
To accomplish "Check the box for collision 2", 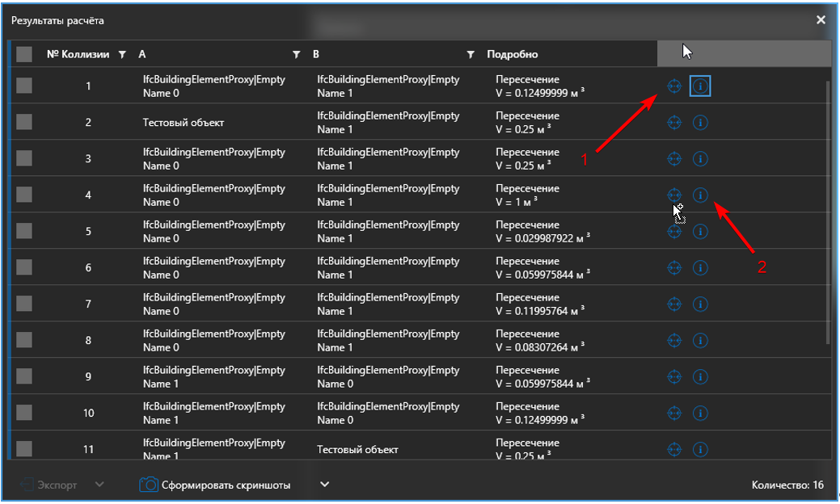I will click(24, 122).
